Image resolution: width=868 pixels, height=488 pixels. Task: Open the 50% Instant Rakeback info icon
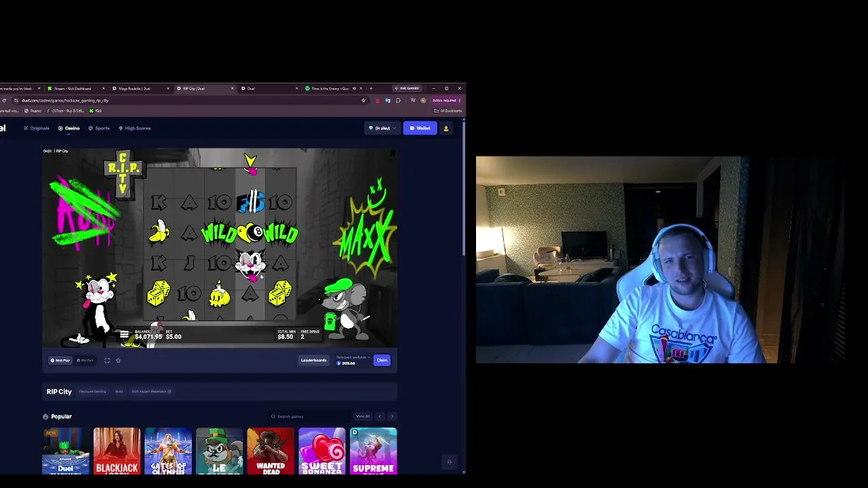point(170,392)
